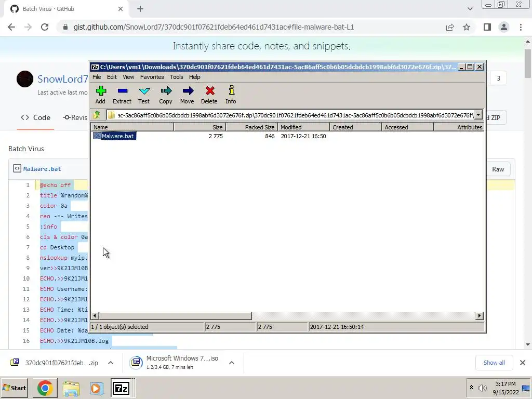Image resolution: width=532 pixels, height=399 pixels.
Task: Click the Chrome address bar URL
Action: tap(214, 27)
